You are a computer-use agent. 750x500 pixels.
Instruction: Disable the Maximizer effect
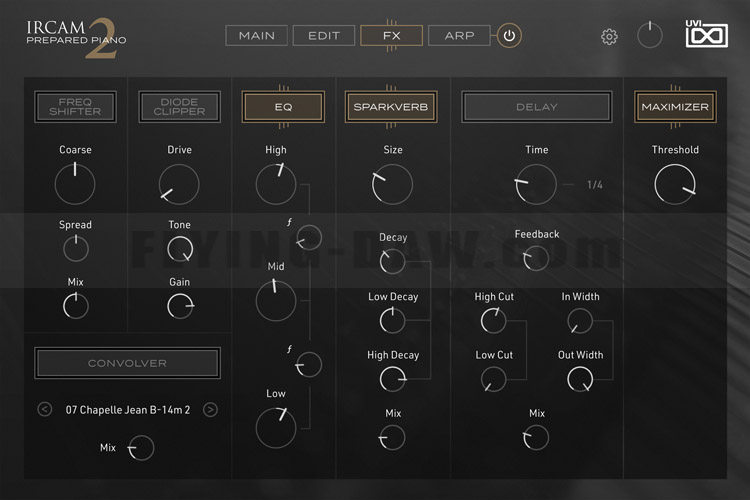[675, 107]
